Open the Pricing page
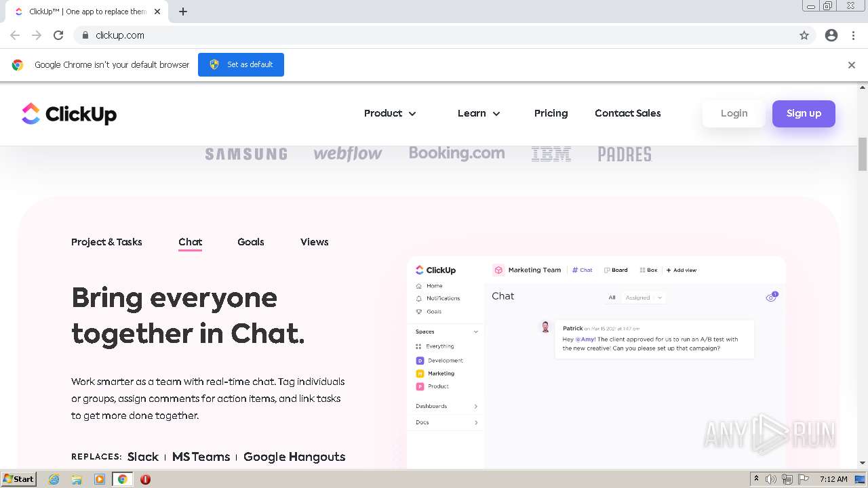The image size is (868, 488). click(x=551, y=113)
